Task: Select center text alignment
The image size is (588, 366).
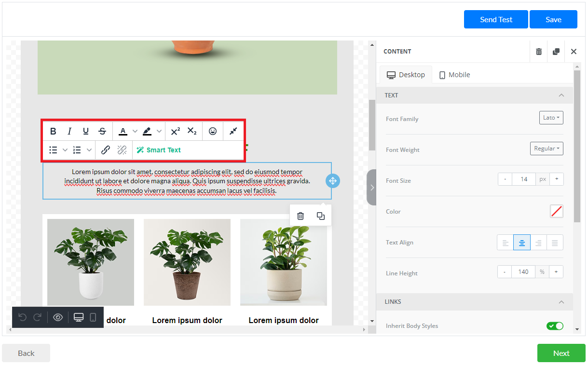Action: pos(522,243)
